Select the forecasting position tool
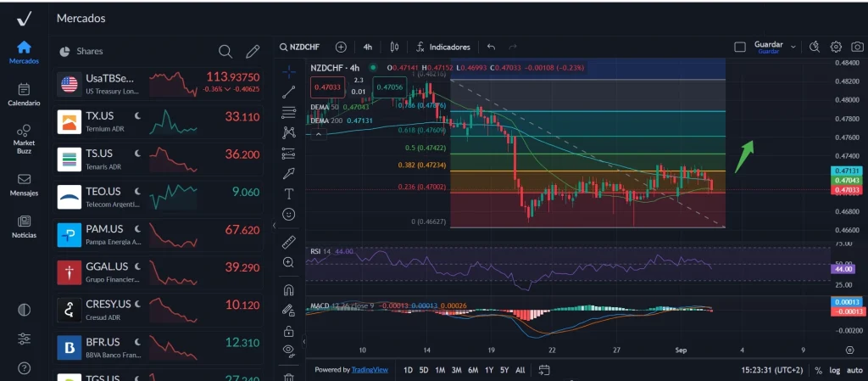The height and width of the screenshot is (381, 868). coord(288,153)
